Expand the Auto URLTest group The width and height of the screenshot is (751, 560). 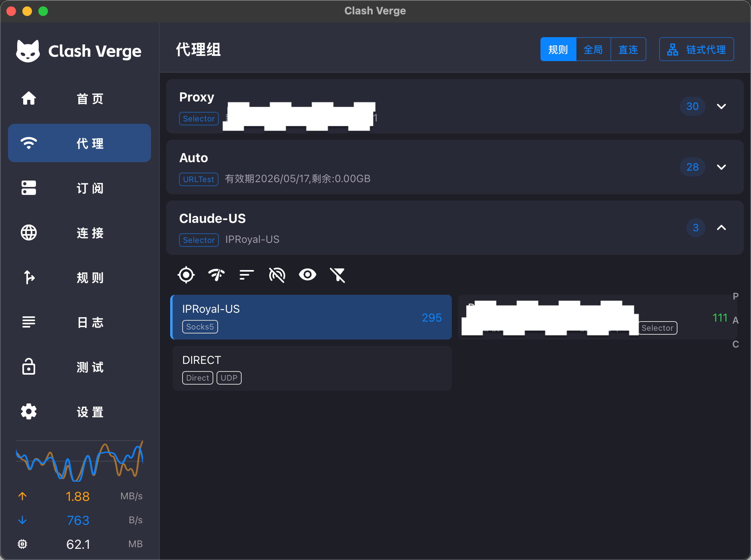721,167
